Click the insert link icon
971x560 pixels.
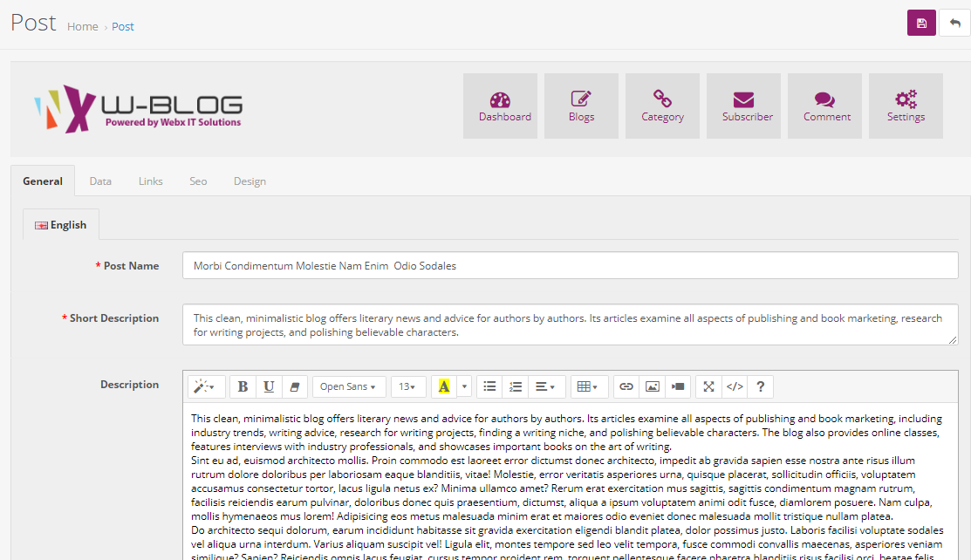coord(626,386)
